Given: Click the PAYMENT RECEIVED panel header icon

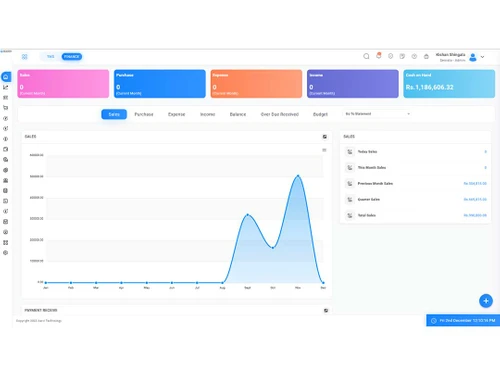Looking at the screenshot, I should pos(326,310).
